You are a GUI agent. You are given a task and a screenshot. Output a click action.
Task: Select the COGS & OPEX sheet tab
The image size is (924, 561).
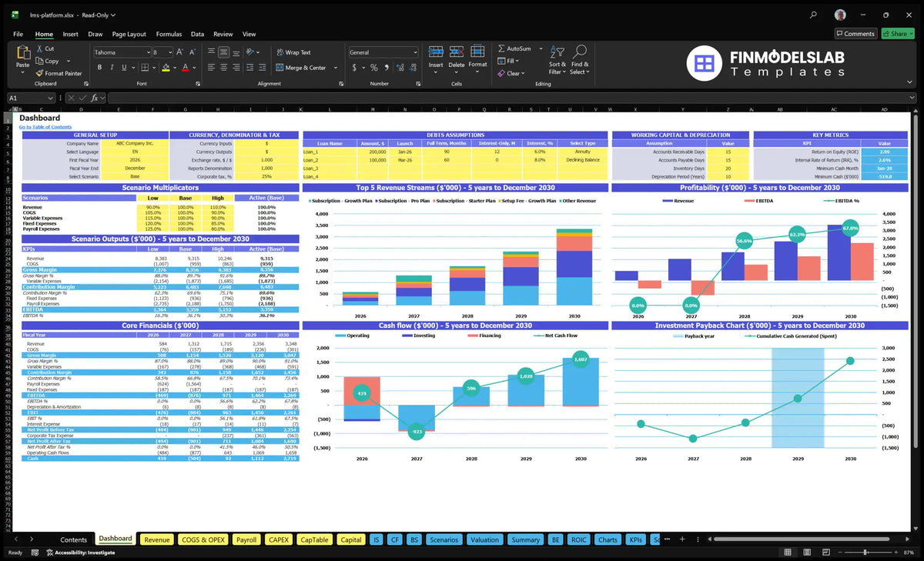[x=203, y=539]
